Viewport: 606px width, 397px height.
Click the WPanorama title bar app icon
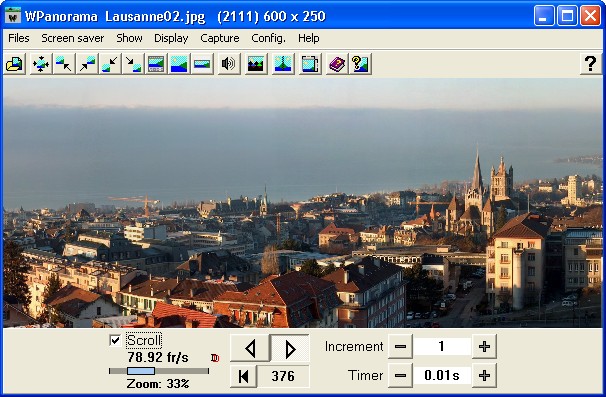(13, 15)
